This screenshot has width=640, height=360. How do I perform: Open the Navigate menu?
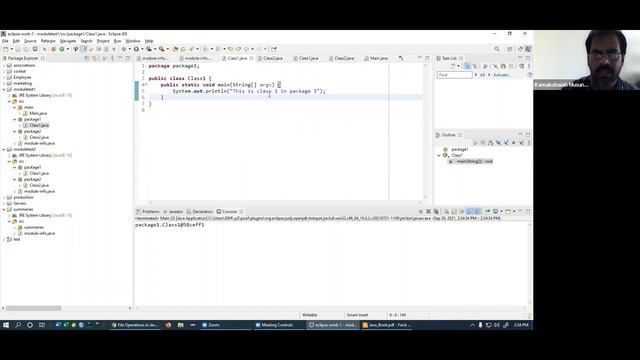(68, 41)
